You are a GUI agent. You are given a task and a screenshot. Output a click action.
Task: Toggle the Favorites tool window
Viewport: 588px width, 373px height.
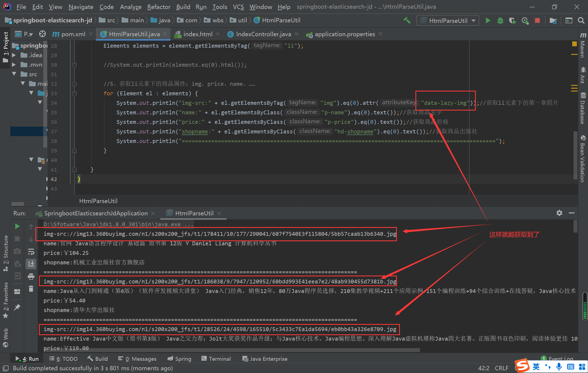[5, 300]
